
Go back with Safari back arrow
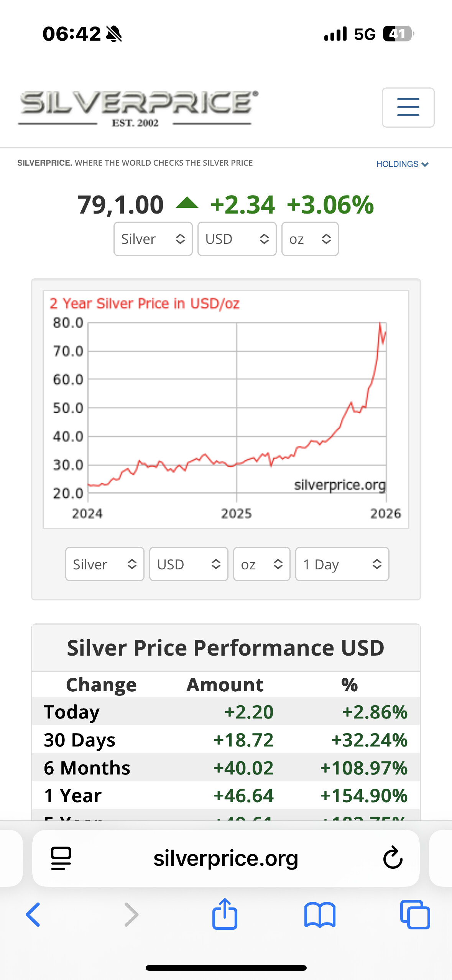33,914
